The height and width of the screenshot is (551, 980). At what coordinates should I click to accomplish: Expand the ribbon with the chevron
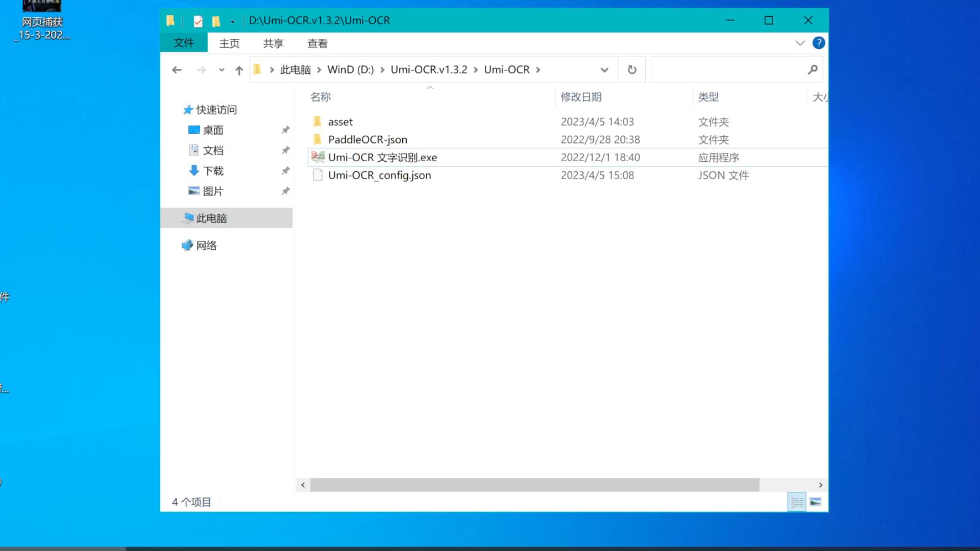pos(800,43)
